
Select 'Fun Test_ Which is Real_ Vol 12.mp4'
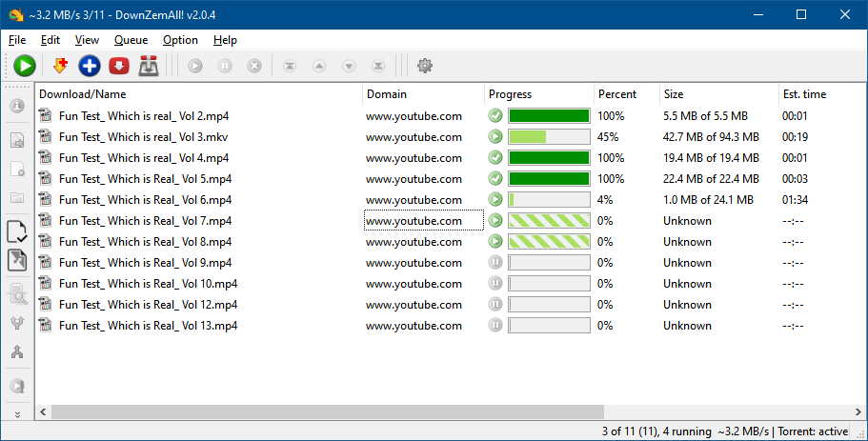click(149, 305)
